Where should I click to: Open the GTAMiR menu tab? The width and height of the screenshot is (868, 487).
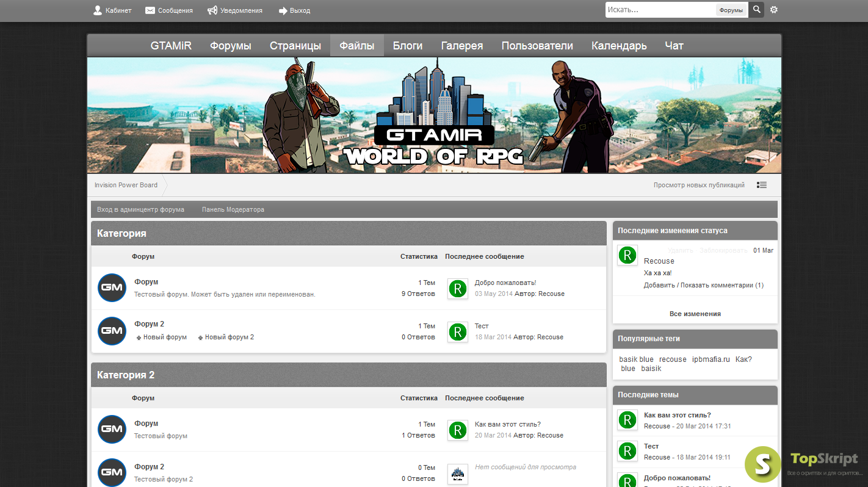(171, 46)
